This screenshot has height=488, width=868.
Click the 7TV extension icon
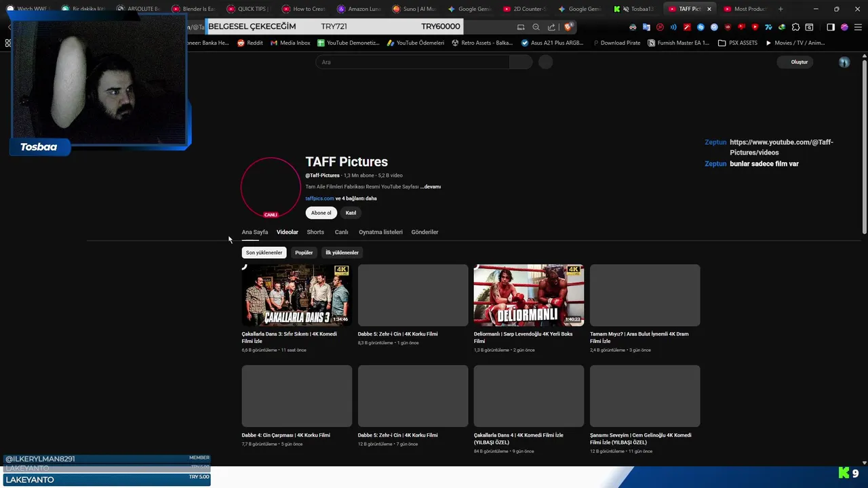point(768,27)
